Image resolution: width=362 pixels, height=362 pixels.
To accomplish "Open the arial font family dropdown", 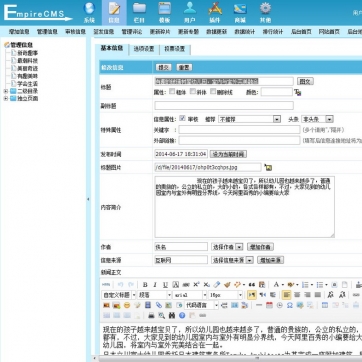I will click(190, 295).
